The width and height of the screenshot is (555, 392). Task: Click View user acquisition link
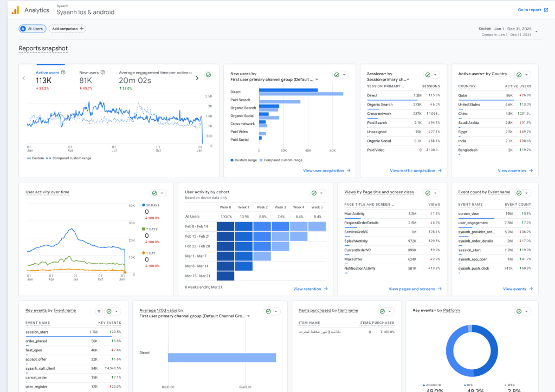[326, 171]
